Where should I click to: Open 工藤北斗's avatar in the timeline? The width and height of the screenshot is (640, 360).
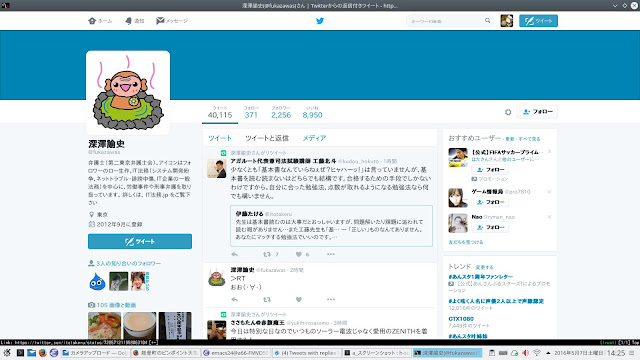[216, 169]
